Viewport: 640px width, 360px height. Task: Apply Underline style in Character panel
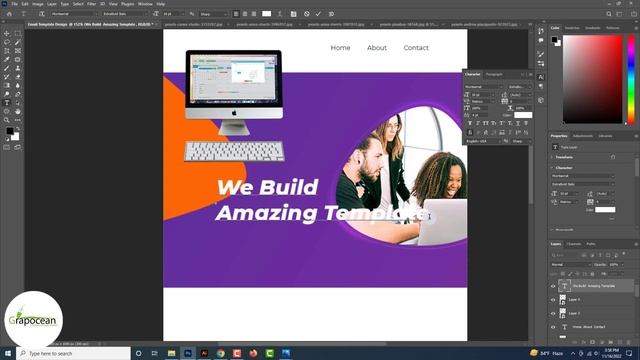(x=518, y=123)
